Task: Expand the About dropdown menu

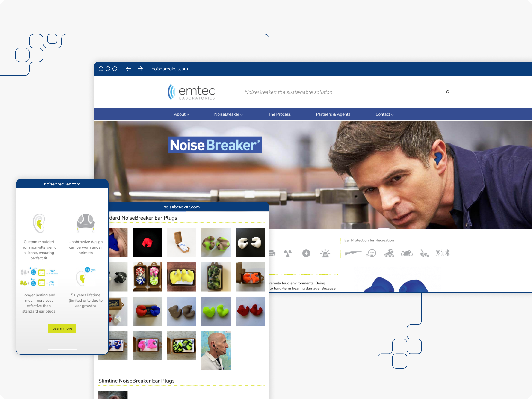Action: point(181,114)
